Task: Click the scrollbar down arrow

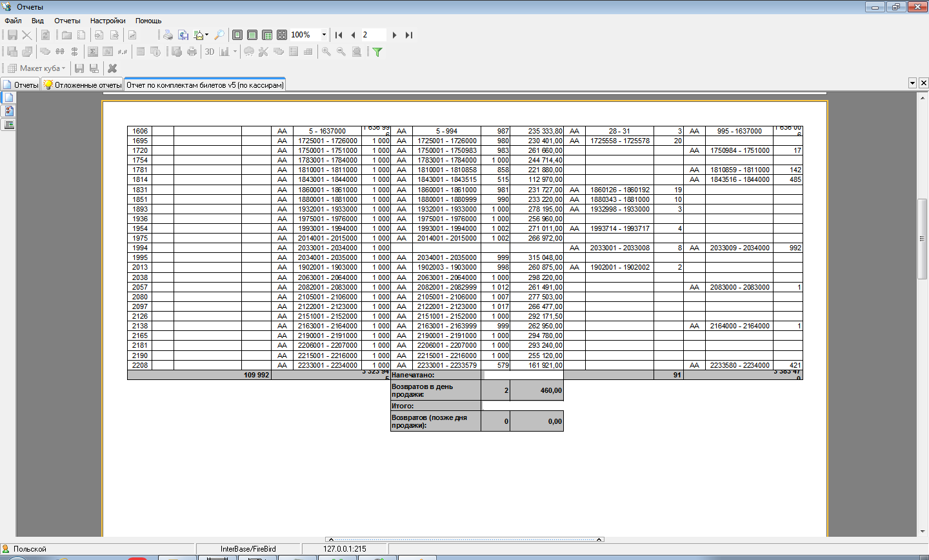Action: (x=923, y=532)
